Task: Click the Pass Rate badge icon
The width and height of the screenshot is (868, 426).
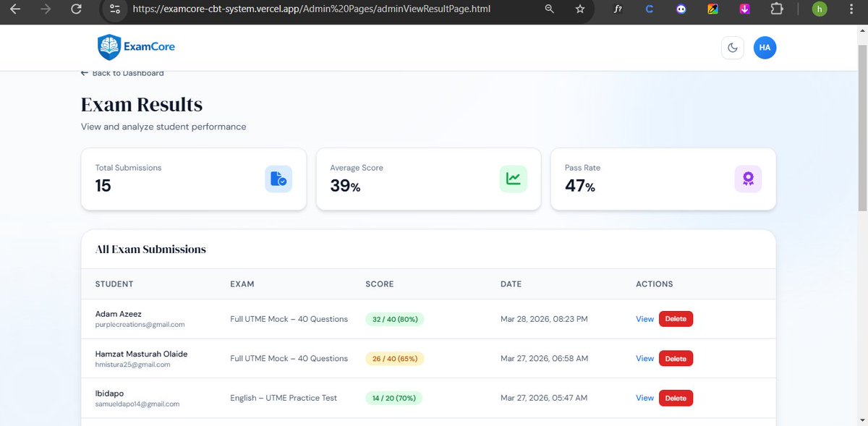Action: point(748,179)
